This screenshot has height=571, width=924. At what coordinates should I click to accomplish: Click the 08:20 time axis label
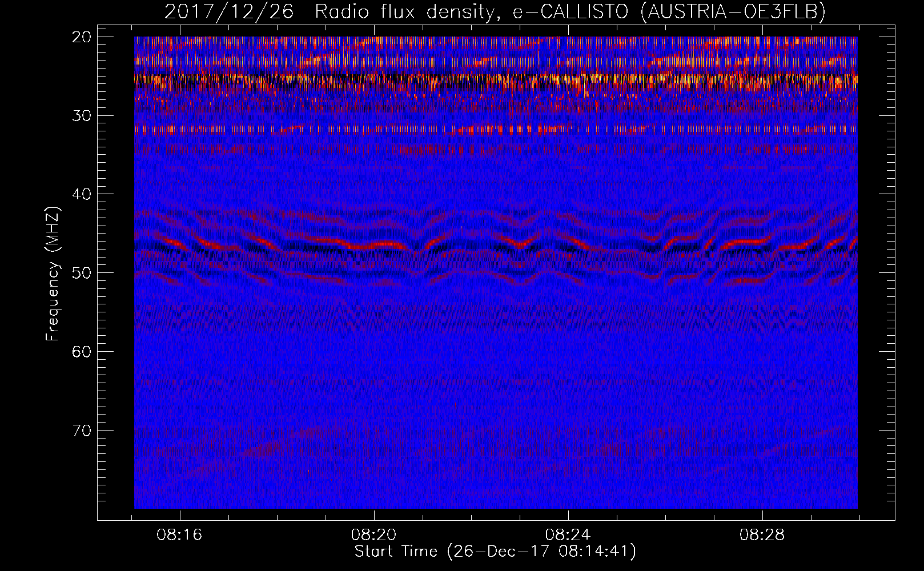tap(374, 535)
